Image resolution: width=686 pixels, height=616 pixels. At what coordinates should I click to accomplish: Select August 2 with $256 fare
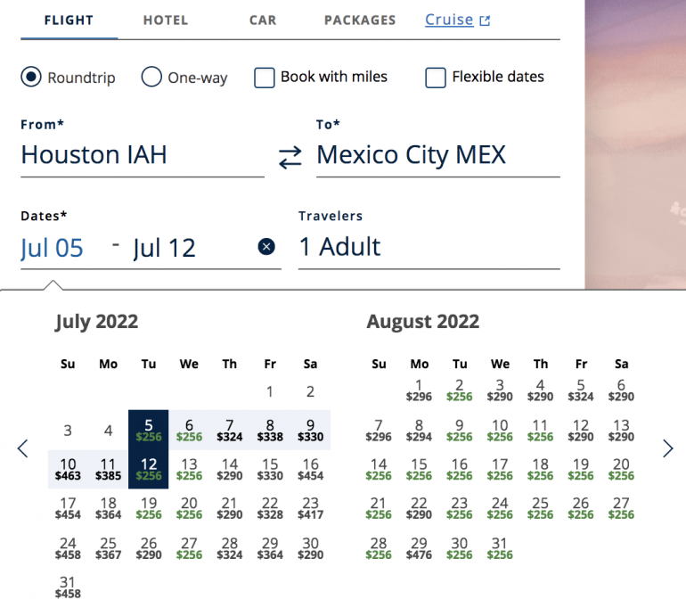coord(460,390)
